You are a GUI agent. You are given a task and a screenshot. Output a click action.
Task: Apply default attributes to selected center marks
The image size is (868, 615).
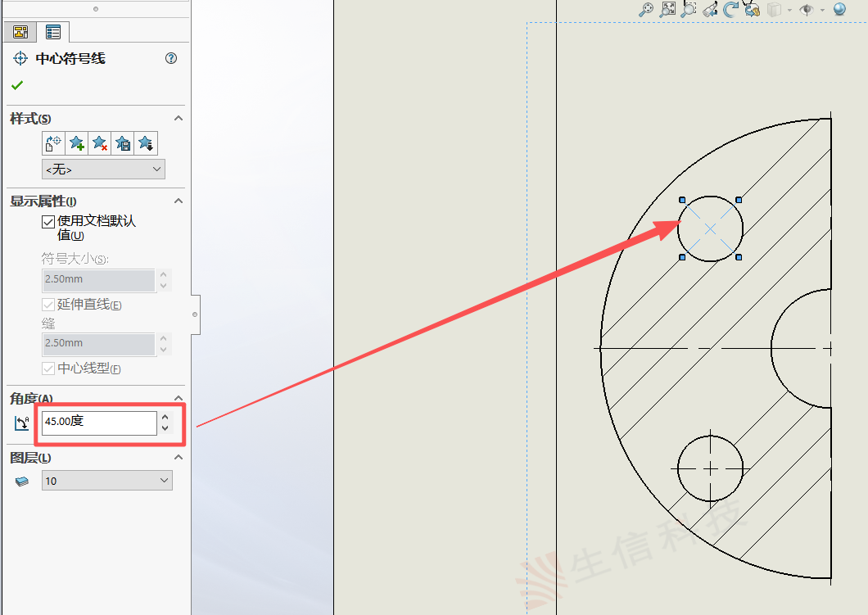53,143
